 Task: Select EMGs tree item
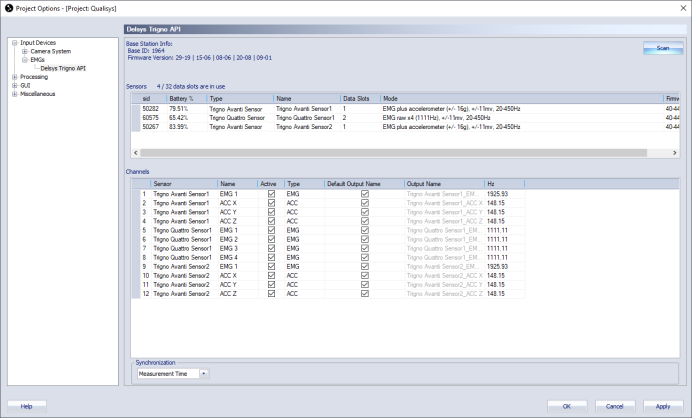pos(38,60)
